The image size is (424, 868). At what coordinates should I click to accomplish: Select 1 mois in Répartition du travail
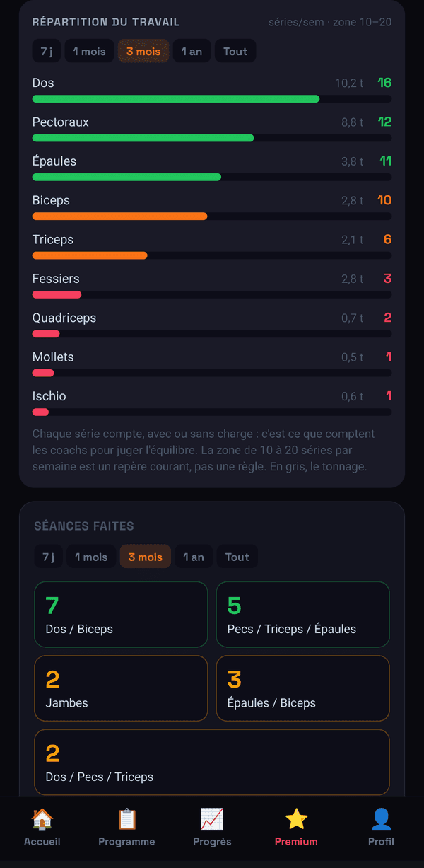pyautogui.click(x=90, y=51)
